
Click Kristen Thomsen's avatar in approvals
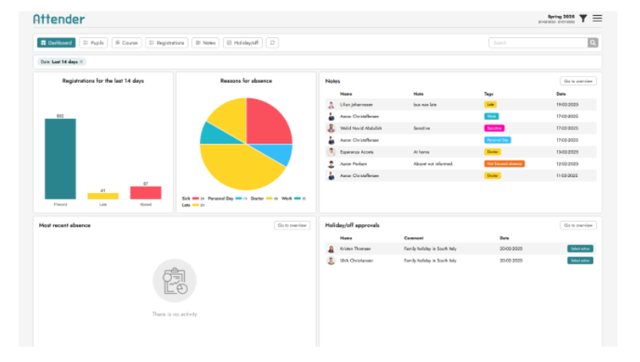point(331,249)
